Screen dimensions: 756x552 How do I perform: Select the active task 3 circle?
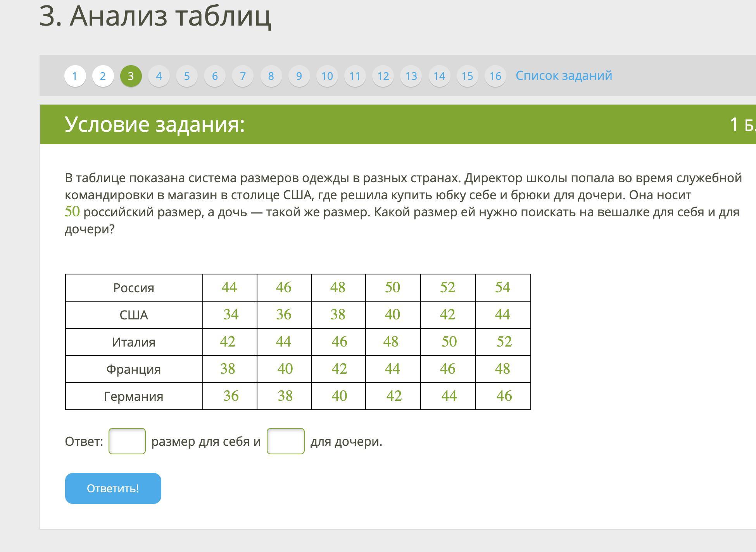coord(131,76)
